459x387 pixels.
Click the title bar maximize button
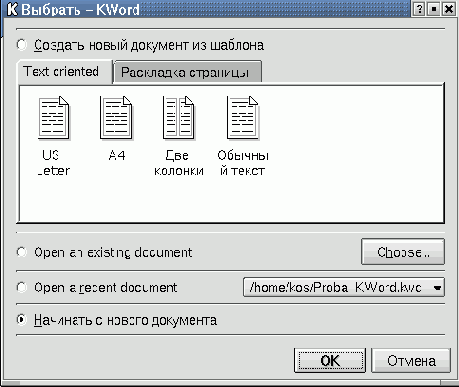(x=434, y=9)
